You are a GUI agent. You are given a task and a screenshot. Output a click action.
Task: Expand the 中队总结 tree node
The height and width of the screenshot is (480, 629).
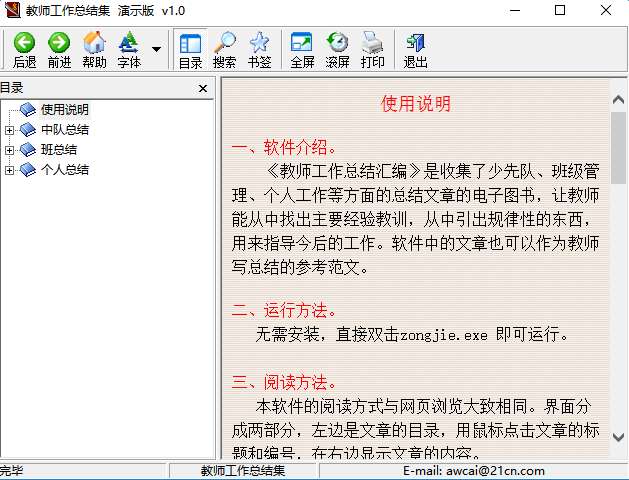click(x=9, y=130)
